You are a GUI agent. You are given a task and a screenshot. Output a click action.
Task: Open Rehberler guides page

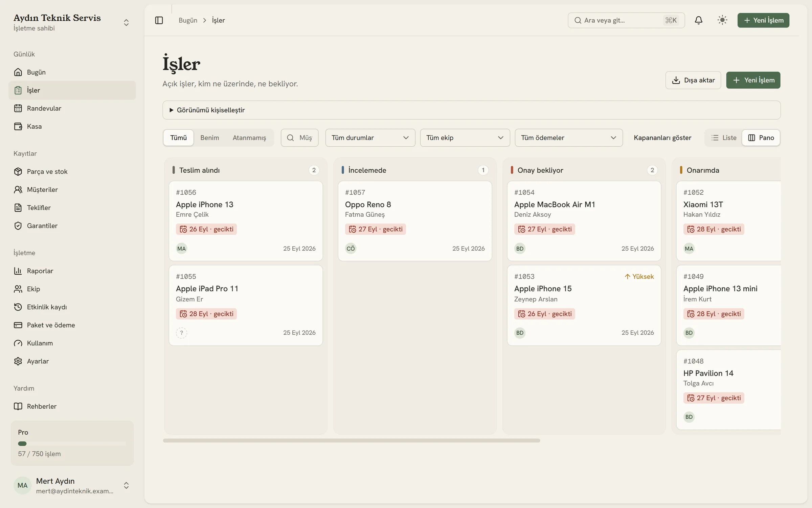pos(72,406)
